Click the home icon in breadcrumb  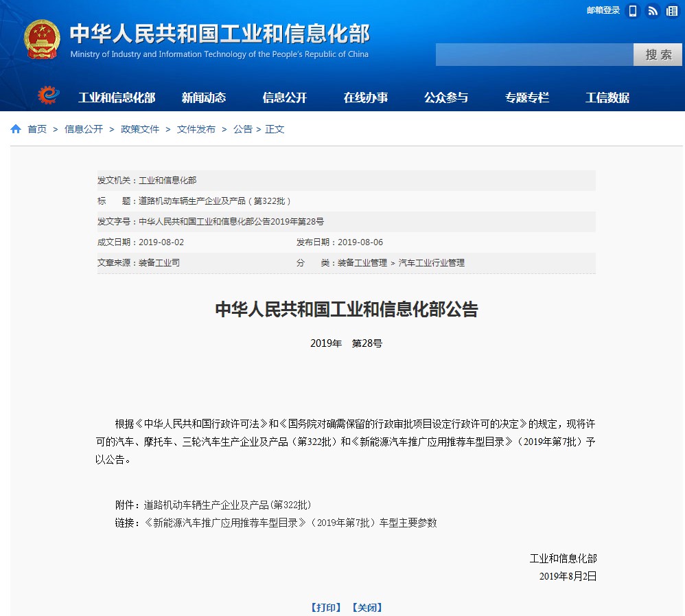click(x=16, y=129)
